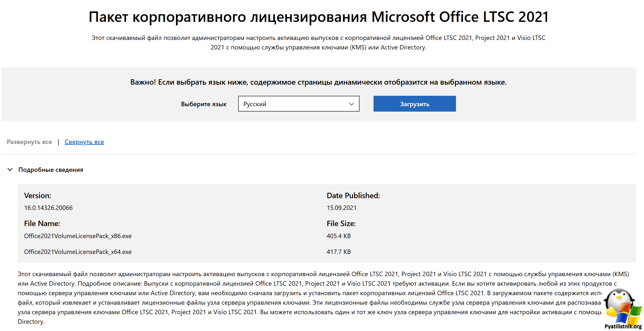Click the Развернуть все text
Viewport: 644px width, 331px height.
(x=29, y=142)
